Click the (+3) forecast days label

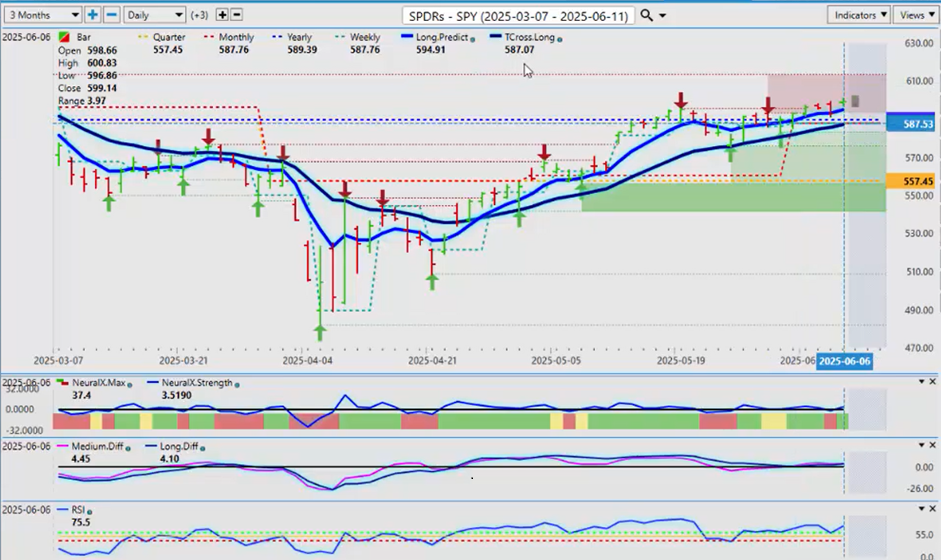(199, 15)
